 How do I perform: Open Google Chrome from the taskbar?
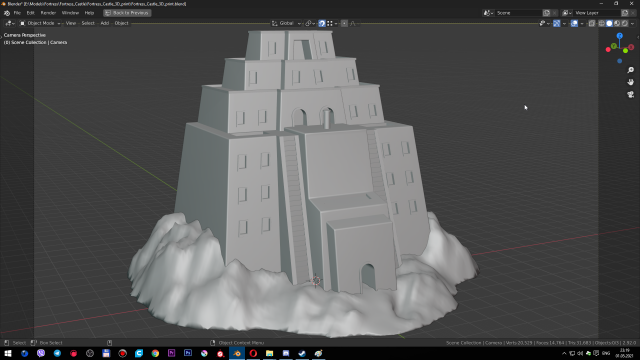click(155, 353)
